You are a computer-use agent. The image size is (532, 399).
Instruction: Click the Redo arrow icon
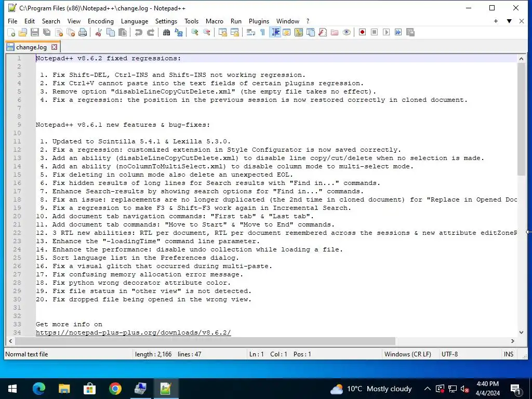150,32
